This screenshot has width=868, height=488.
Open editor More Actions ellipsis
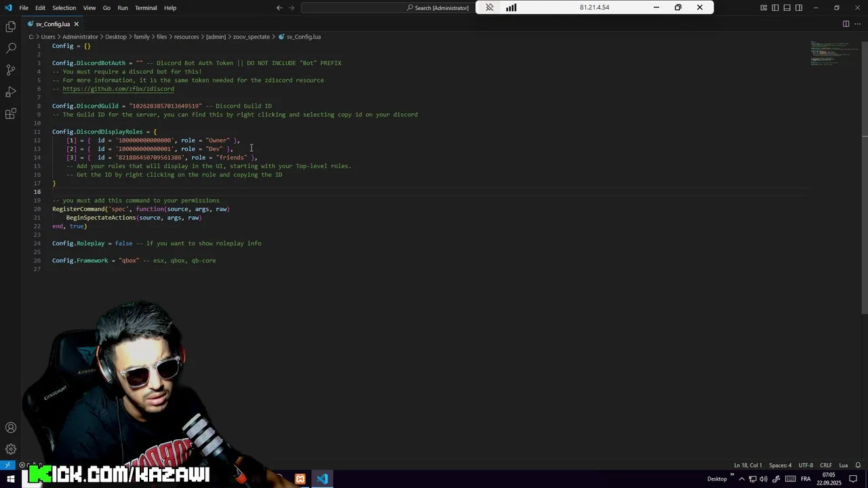tap(856, 24)
